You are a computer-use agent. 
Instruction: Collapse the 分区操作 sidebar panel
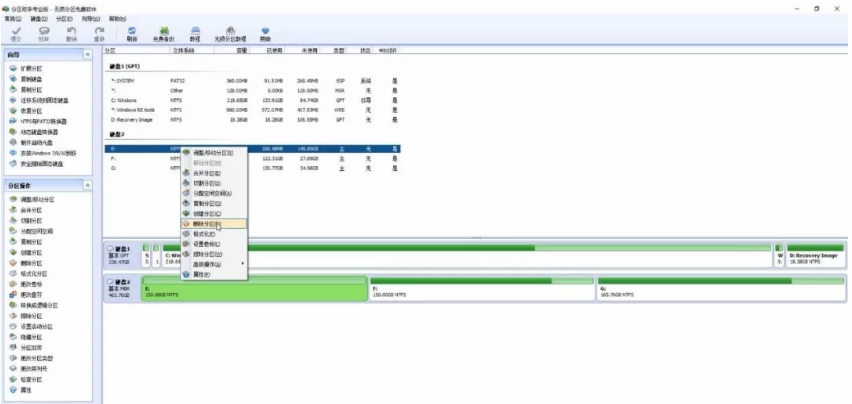pos(88,185)
